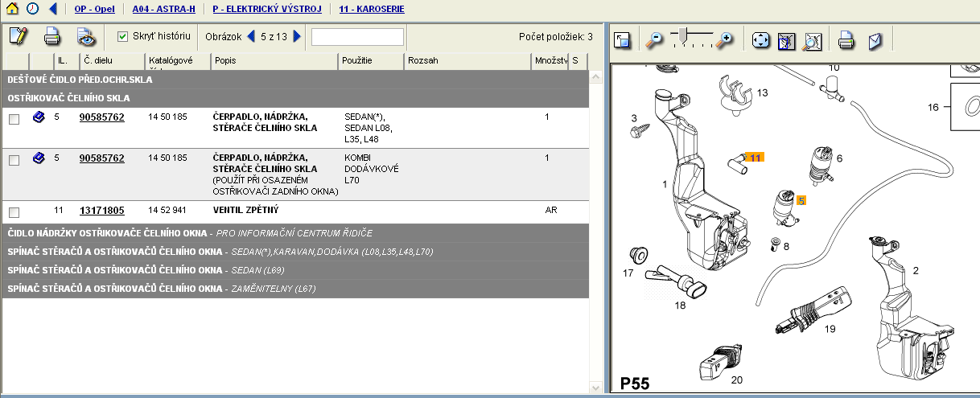This screenshot has height=398, width=980.
Task: Click the fit-to-window diagram icon
Action: pyautogui.click(x=760, y=39)
